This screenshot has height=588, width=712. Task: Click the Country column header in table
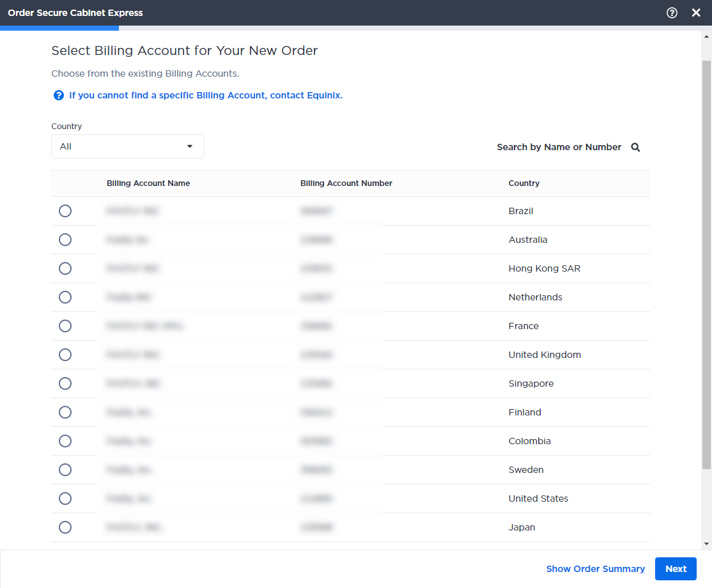tap(524, 183)
